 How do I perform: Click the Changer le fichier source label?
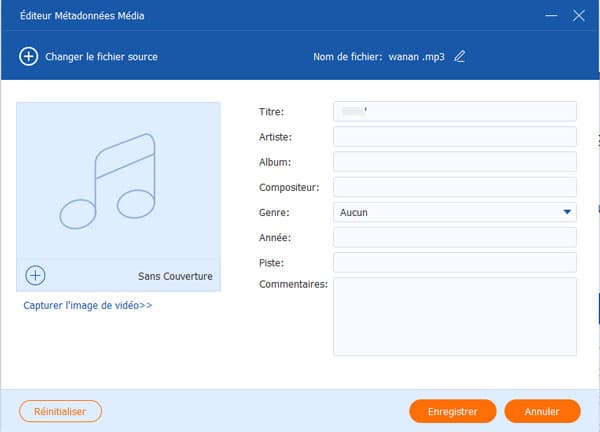click(101, 57)
